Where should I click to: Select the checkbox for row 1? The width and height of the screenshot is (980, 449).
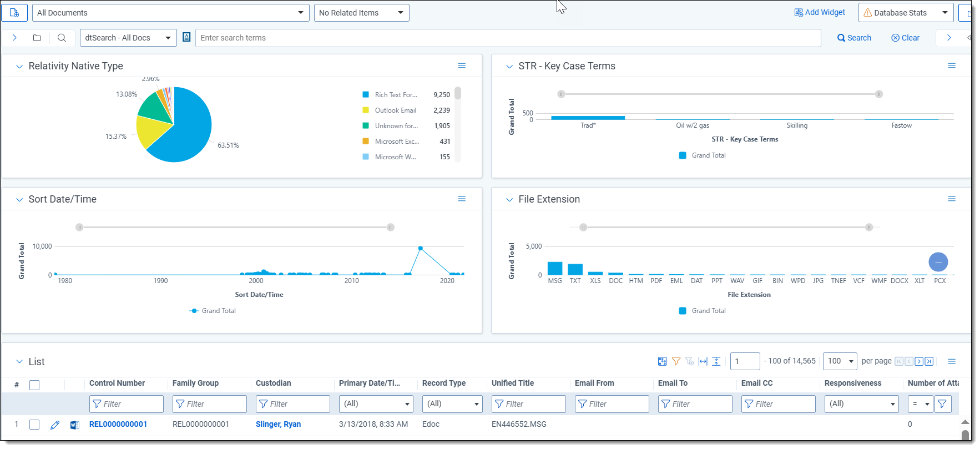pyautogui.click(x=34, y=425)
